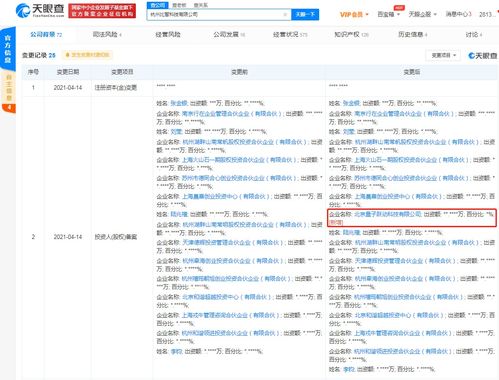
Task: Click the 变更后 column header
Action: click(x=412, y=72)
